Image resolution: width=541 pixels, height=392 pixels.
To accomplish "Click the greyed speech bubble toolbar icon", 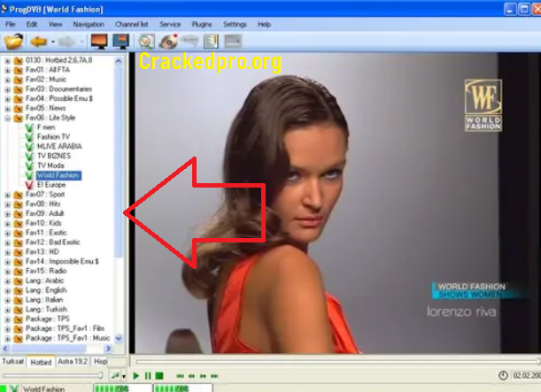I will (x=189, y=41).
